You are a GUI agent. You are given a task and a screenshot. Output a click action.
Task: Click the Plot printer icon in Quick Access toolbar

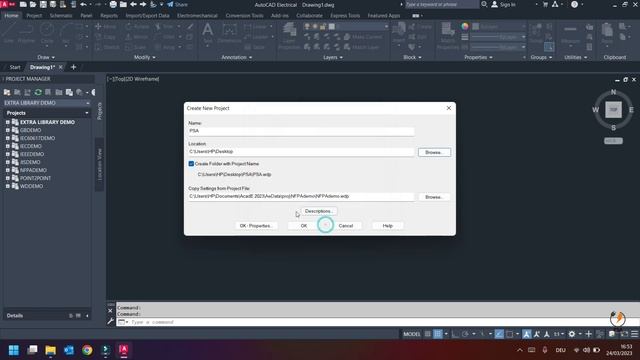coord(113,4)
